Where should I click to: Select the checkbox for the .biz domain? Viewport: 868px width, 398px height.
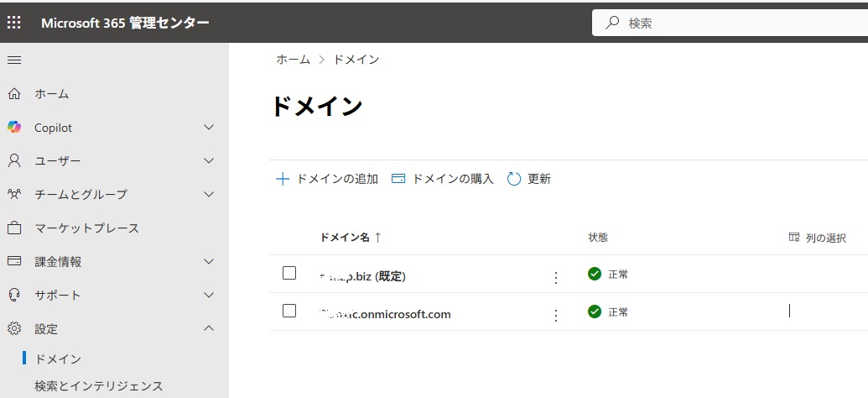[289, 273]
